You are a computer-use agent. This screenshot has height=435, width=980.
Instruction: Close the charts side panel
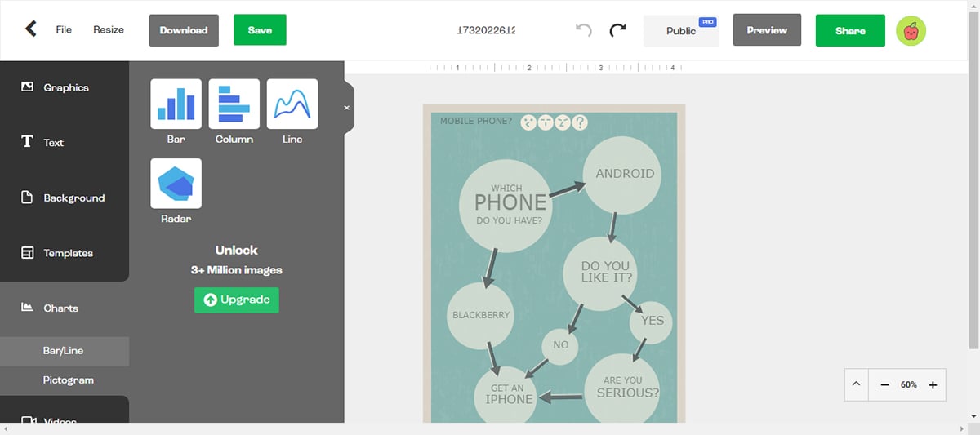(346, 107)
